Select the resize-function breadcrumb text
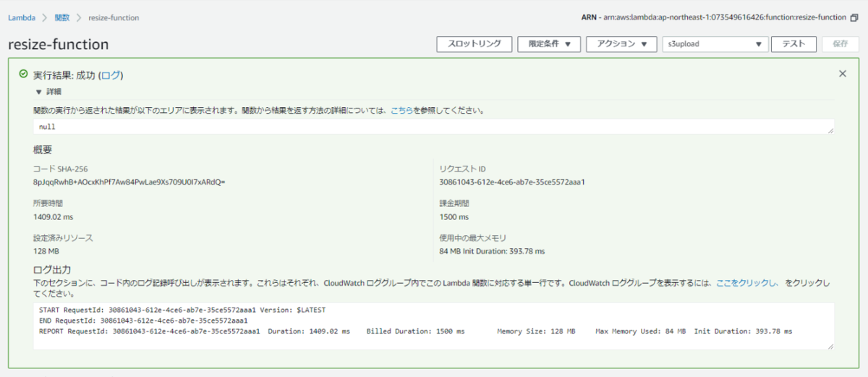The width and height of the screenshot is (868, 377). click(114, 17)
